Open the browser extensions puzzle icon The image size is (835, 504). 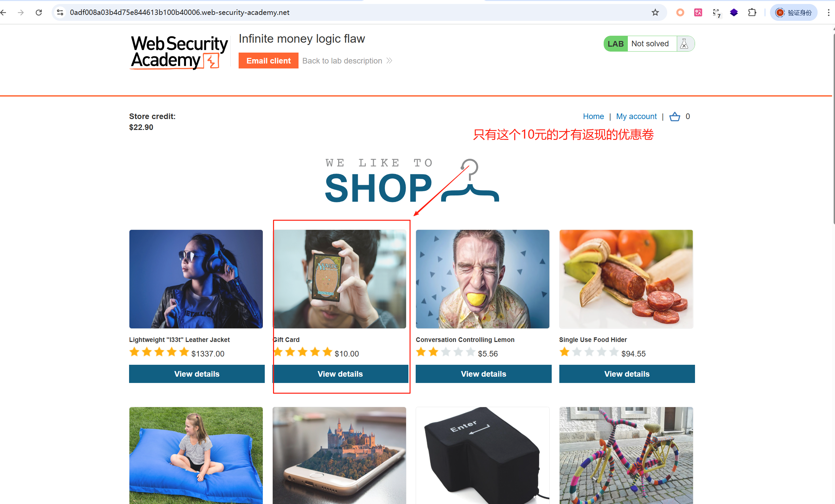[752, 13]
